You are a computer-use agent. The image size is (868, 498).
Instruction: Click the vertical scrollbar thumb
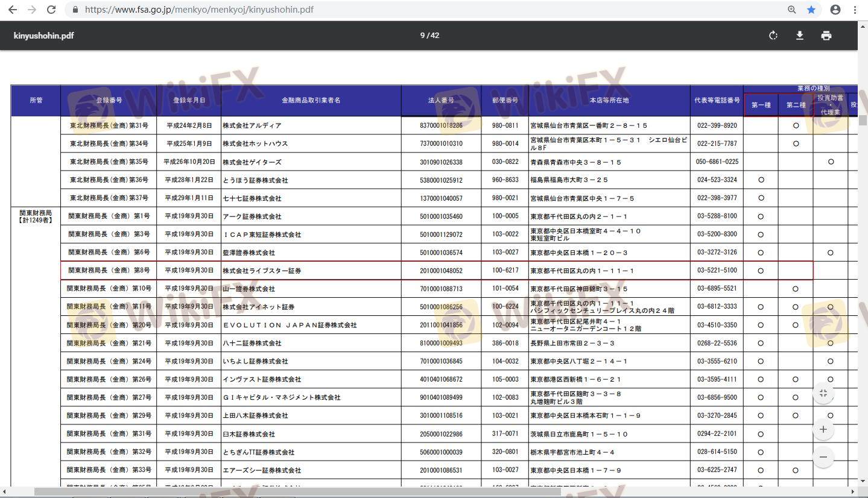click(863, 120)
